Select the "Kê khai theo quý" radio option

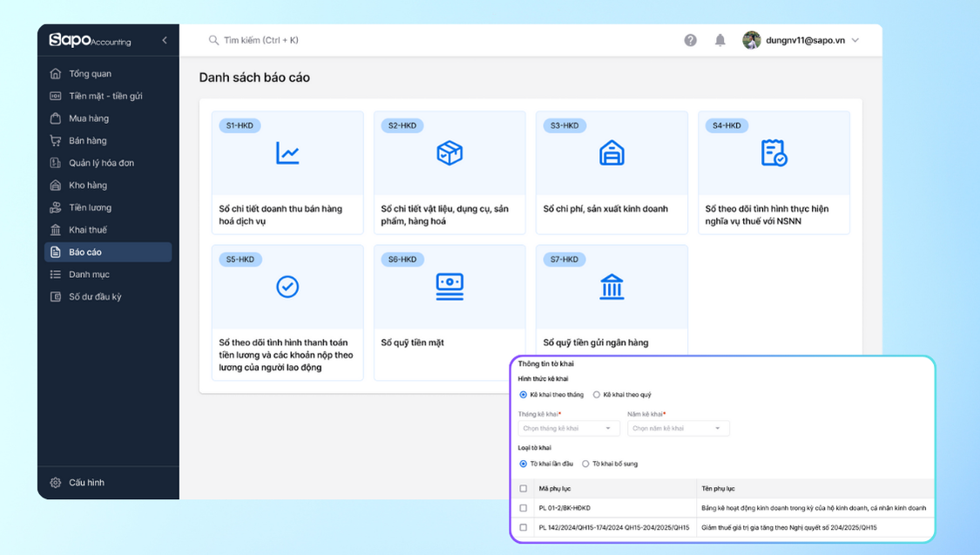tap(597, 395)
